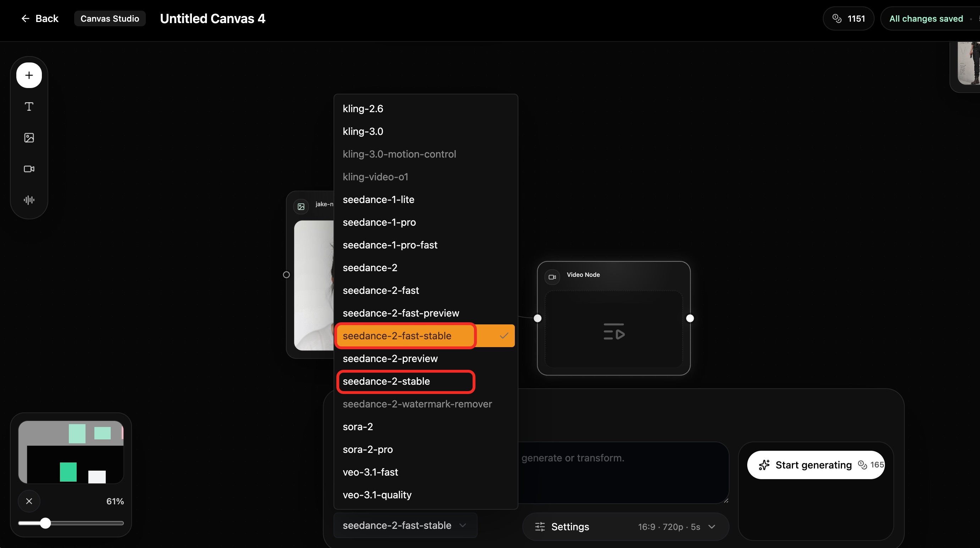Choose seedance-2-fast-stable in the list
980x548 pixels.
coord(426,336)
